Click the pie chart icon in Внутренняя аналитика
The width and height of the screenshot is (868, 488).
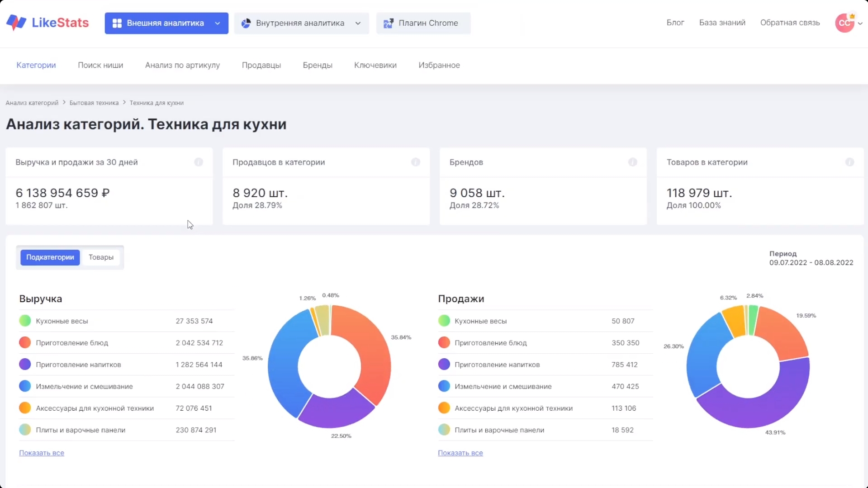[x=246, y=23]
